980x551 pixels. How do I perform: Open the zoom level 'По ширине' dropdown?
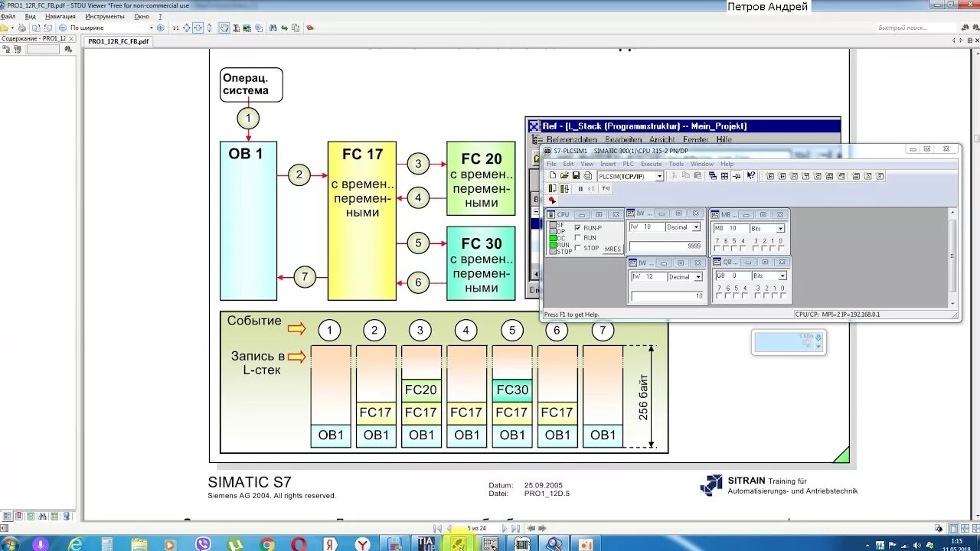[151, 28]
